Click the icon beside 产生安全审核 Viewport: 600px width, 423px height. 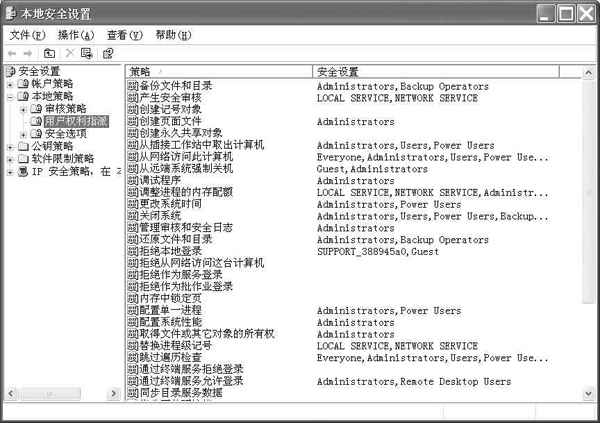[133, 98]
